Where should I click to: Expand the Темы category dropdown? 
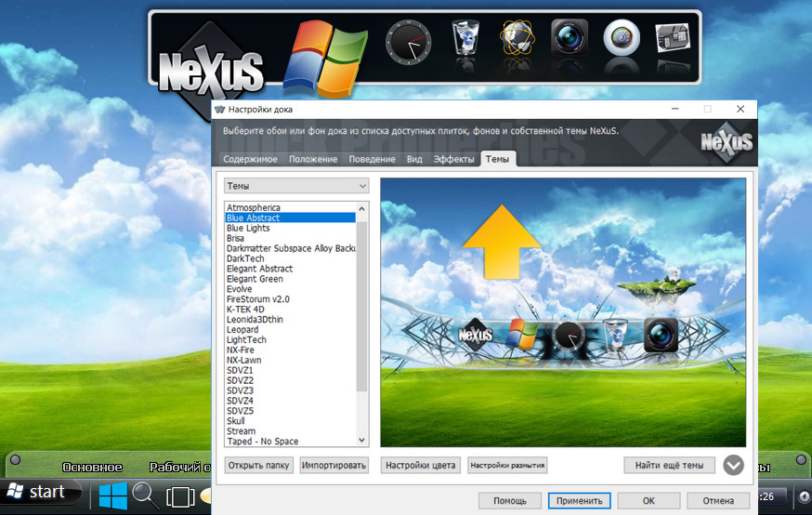296,186
